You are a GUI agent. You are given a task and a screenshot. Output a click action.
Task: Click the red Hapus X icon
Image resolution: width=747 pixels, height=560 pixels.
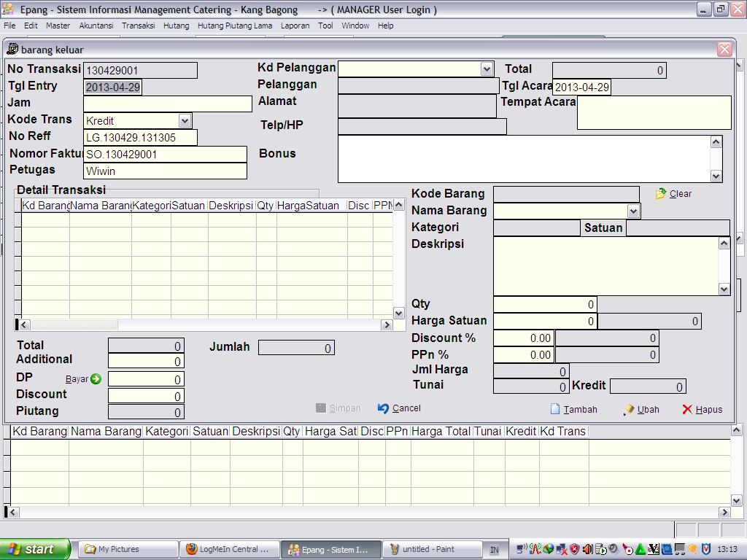pos(687,410)
